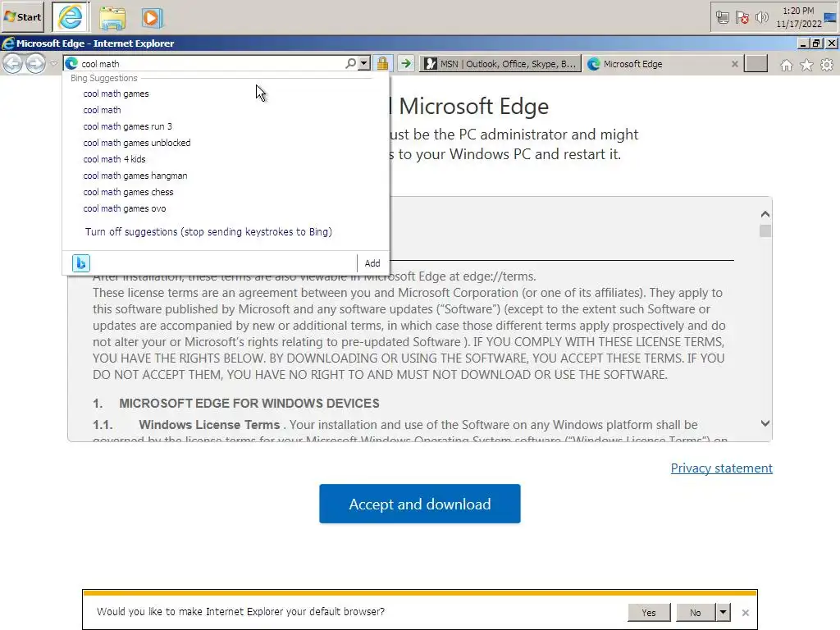
Task: Click the Edge icon in address bar
Action: tap(71, 64)
